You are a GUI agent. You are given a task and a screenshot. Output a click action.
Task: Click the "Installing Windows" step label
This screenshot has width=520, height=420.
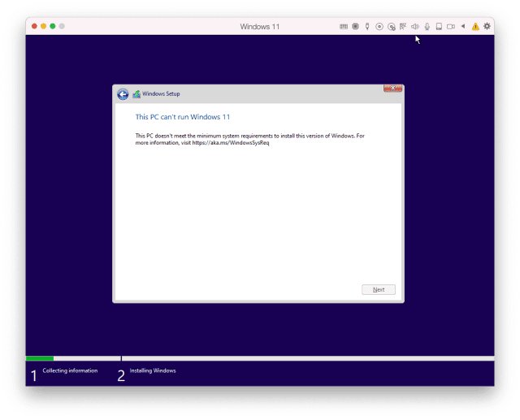[x=153, y=371]
